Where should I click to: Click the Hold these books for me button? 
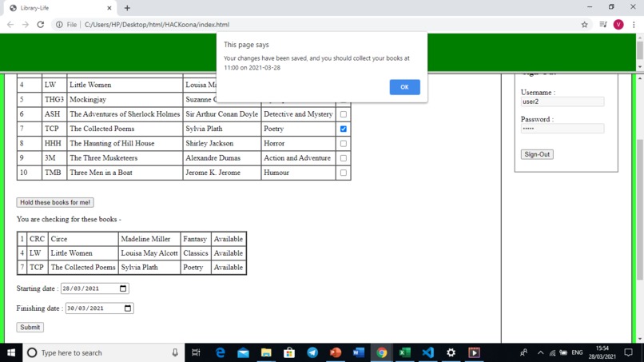[x=55, y=202]
